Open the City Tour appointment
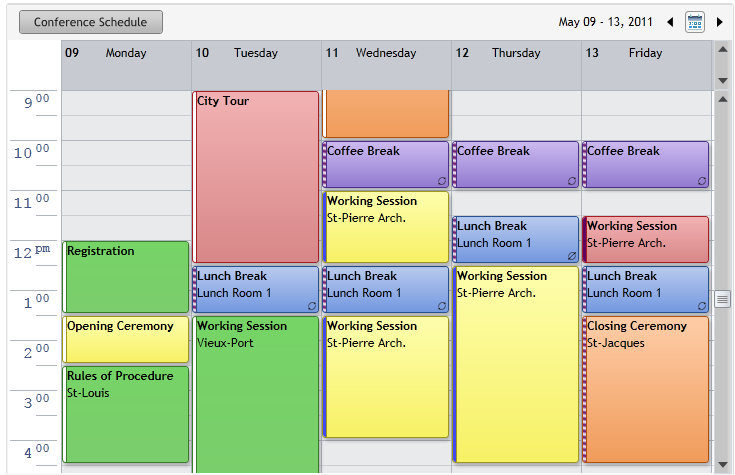The image size is (735, 475). coord(255,177)
